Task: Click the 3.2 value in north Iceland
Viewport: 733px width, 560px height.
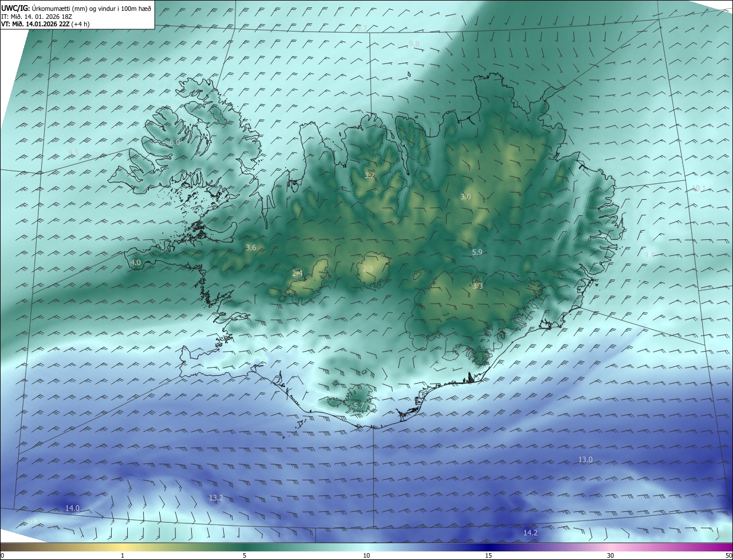Action: coord(369,175)
